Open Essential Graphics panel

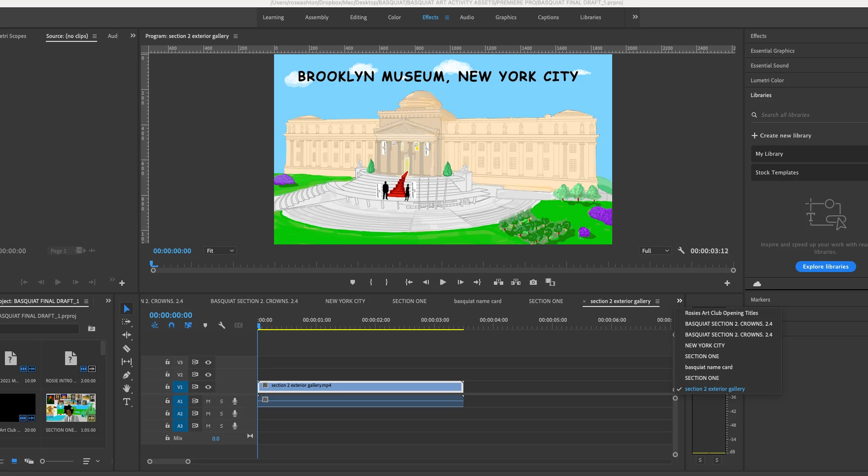coord(772,51)
